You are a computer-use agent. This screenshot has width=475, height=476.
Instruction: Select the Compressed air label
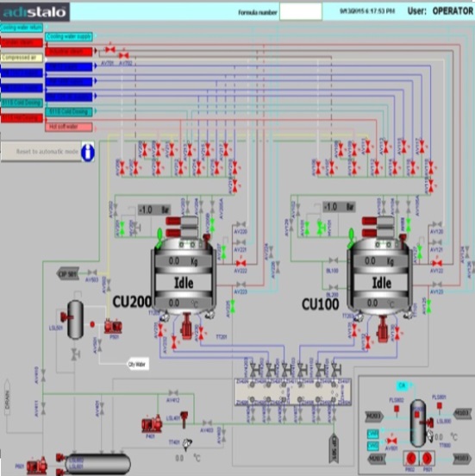pyautogui.click(x=22, y=58)
